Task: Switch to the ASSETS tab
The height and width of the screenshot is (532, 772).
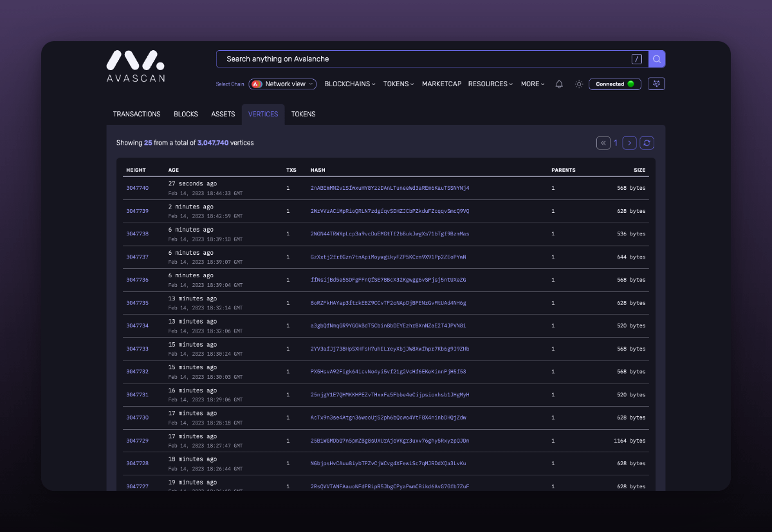Action: (x=223, y=114)
